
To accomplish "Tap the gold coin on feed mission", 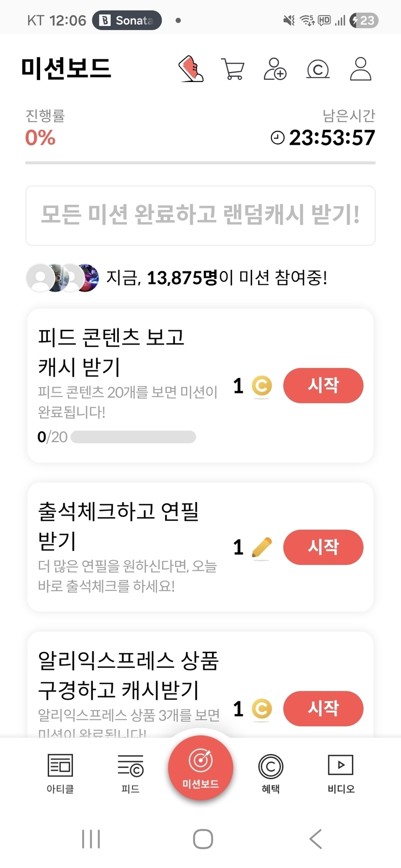I will coord(262,386).
